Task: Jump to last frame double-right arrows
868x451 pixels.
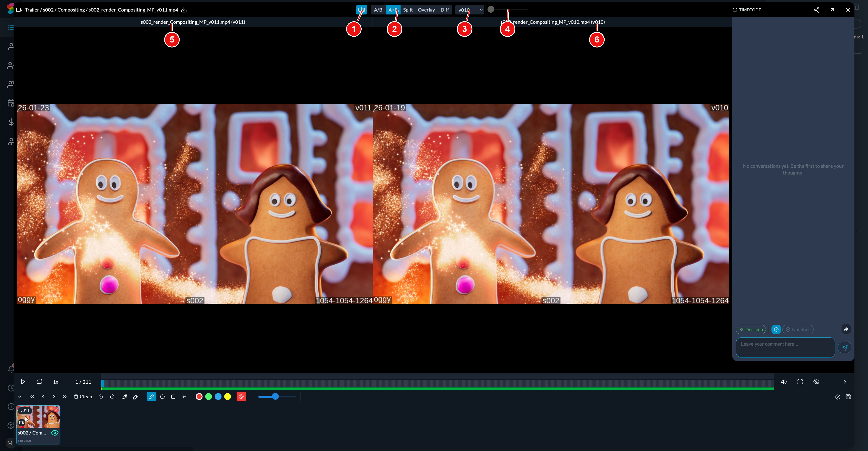Action: pyautogui.click(x=65, y=397)
